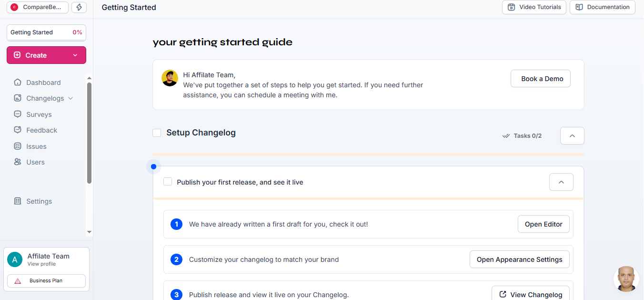Click the external link icon on View Changelog
This screenshot has height=300, width=644.
503,294
